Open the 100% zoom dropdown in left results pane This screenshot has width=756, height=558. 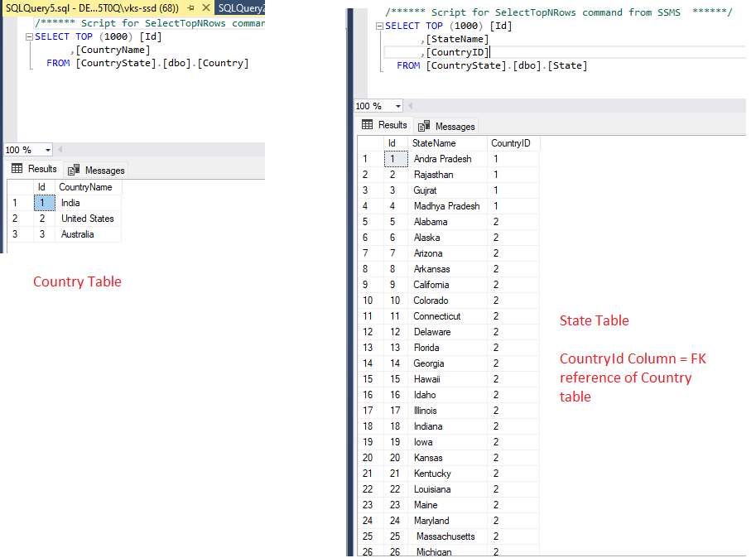pos(47,150)
